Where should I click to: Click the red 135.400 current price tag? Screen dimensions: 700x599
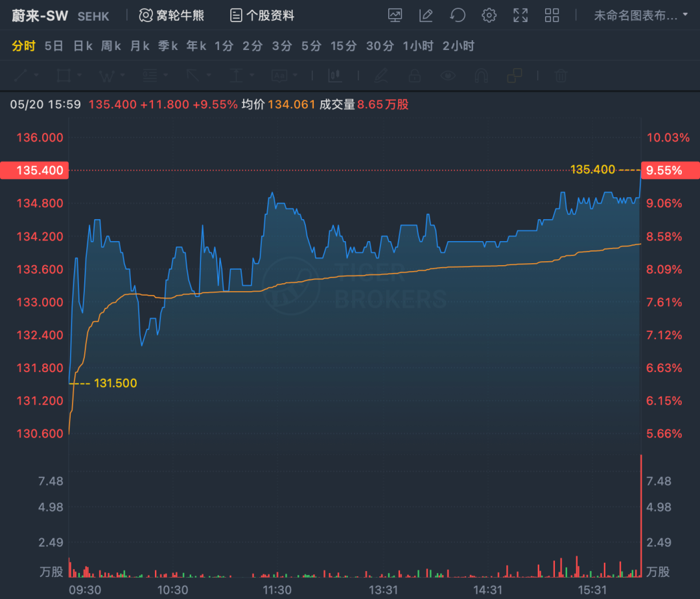click(34, 170)
